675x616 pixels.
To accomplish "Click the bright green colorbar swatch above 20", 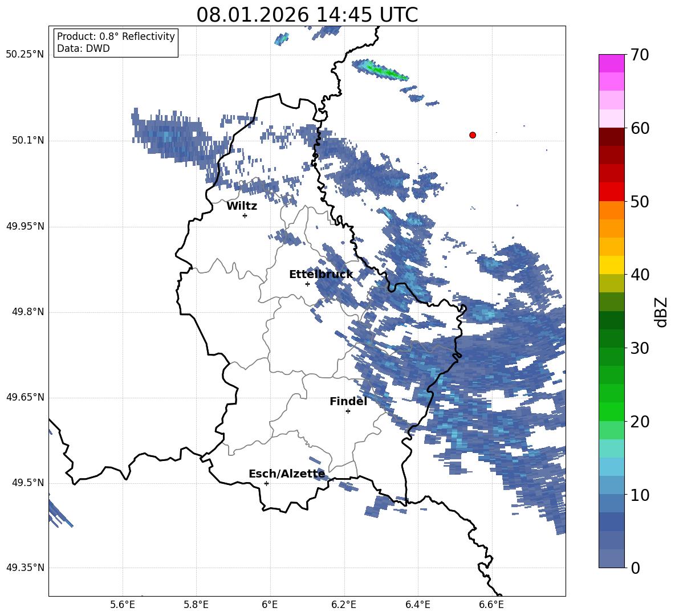I will tap(611, 411).
